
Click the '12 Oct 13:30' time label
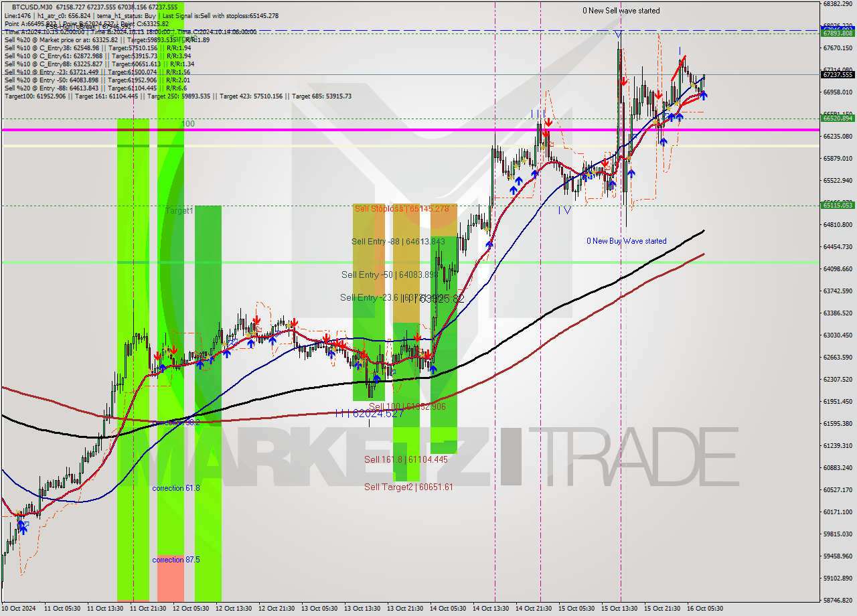(234, 609)
